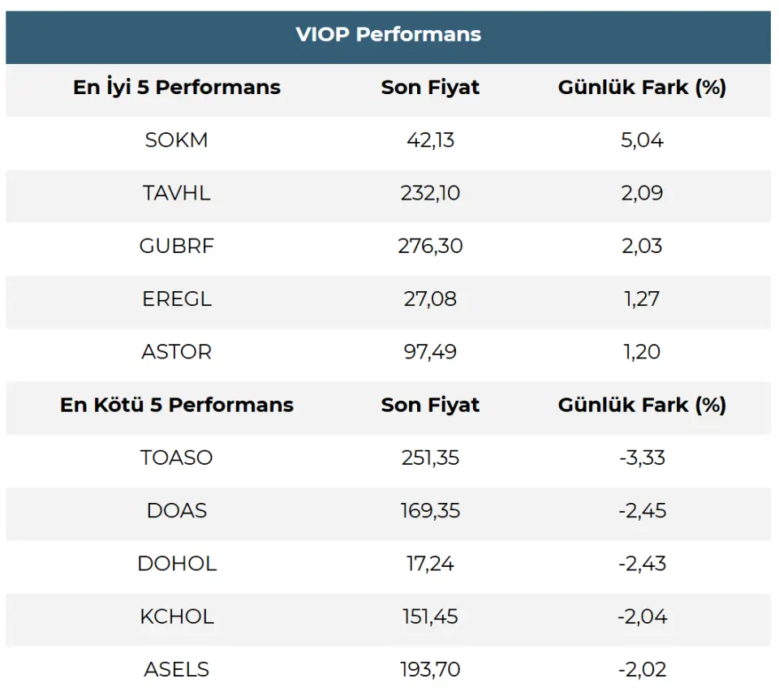Select the SOKM ticker cell

(177, 140)
